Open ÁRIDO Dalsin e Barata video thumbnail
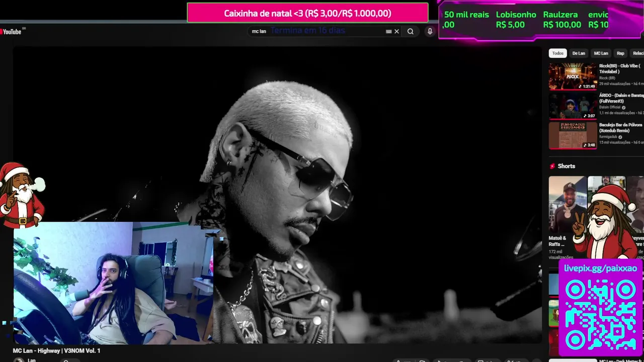This screenshot has height=362, width=644. (573, 106)
